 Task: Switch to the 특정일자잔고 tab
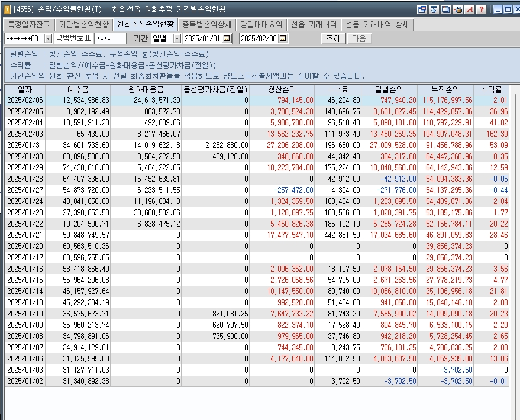pos(29,24)
